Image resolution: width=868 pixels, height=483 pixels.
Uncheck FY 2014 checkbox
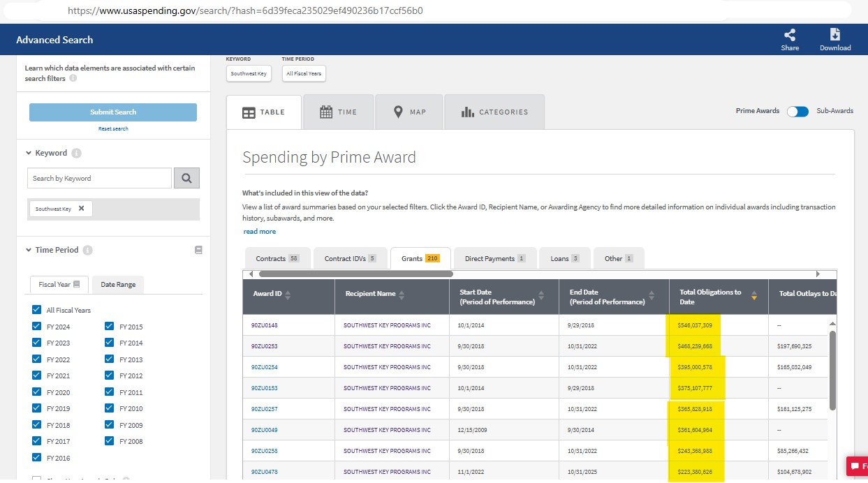pos(110,343)
